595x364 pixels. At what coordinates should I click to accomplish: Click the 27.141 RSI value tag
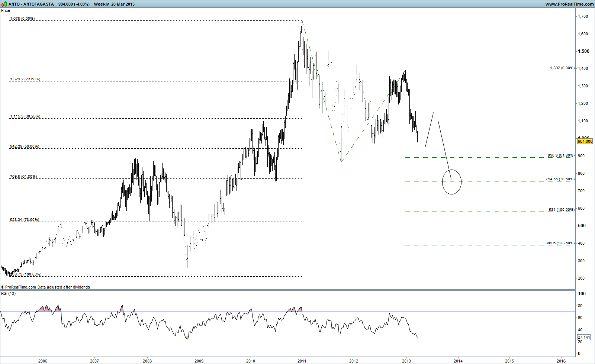click(584, 337)
